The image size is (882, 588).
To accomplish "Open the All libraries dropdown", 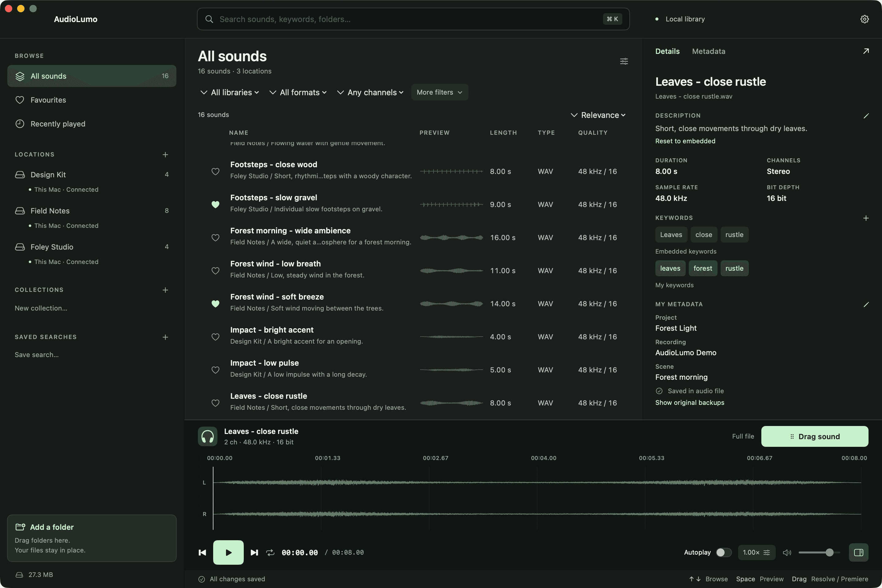I will point(230,92).
